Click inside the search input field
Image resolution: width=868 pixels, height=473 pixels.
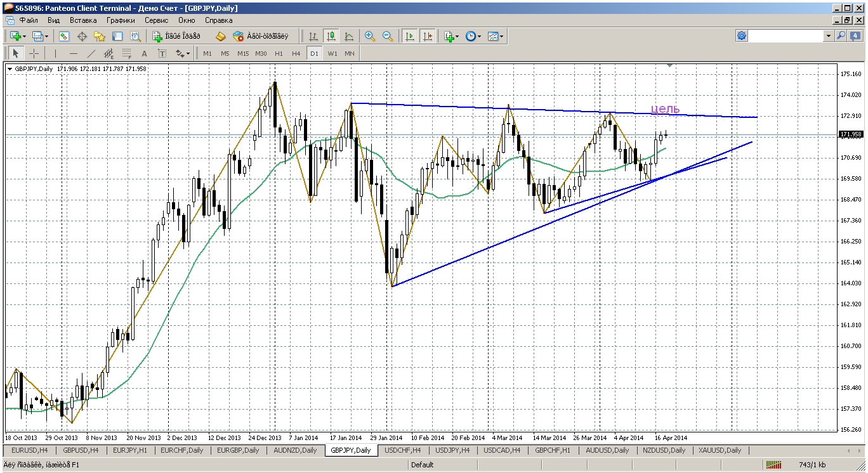(x=786, y=36)
